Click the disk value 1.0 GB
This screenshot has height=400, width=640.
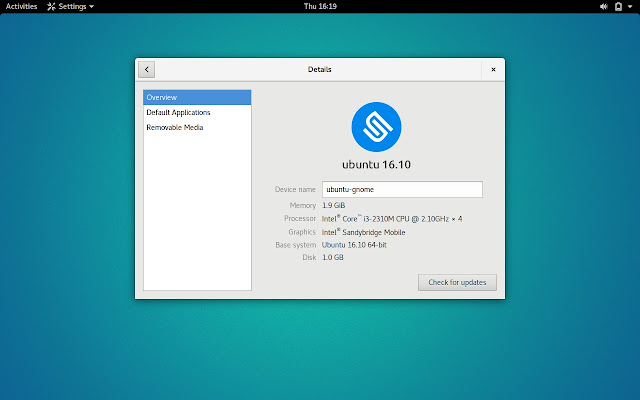[333, 258]
